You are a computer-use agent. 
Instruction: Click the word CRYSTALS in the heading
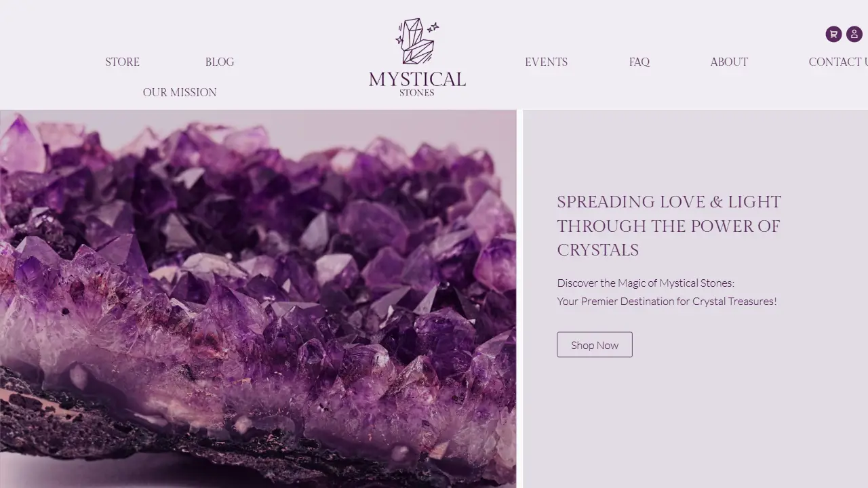tap(598, 250)
